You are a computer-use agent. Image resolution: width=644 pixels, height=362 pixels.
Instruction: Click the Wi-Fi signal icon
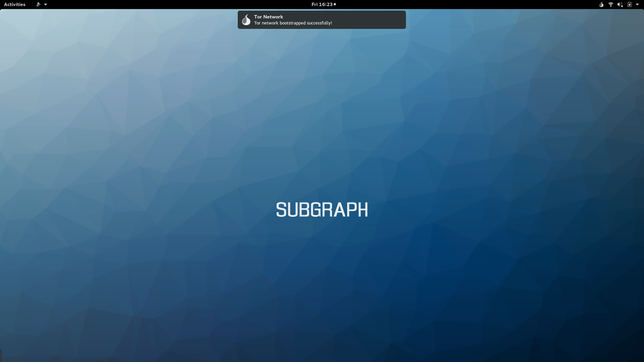611,4
